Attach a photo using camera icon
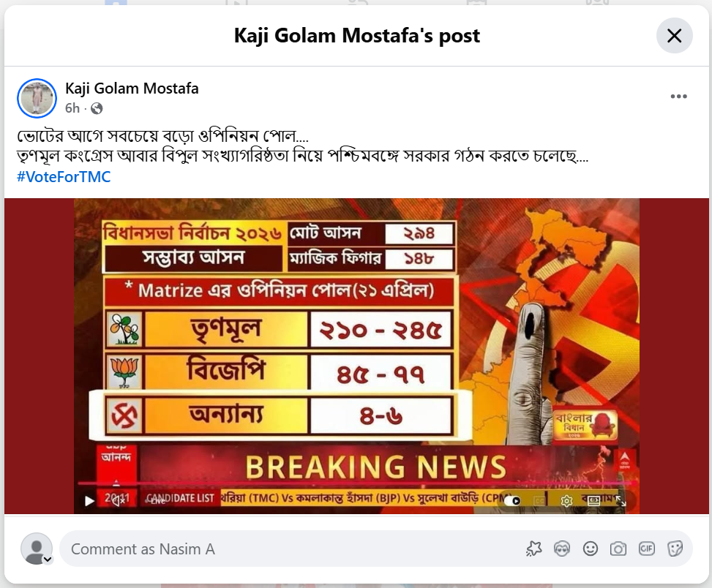 tap(618, 549)
